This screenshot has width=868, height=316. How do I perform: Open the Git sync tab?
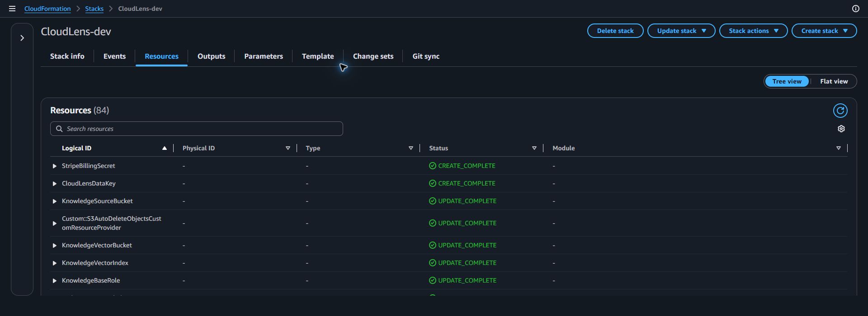[x=426, y=56]
